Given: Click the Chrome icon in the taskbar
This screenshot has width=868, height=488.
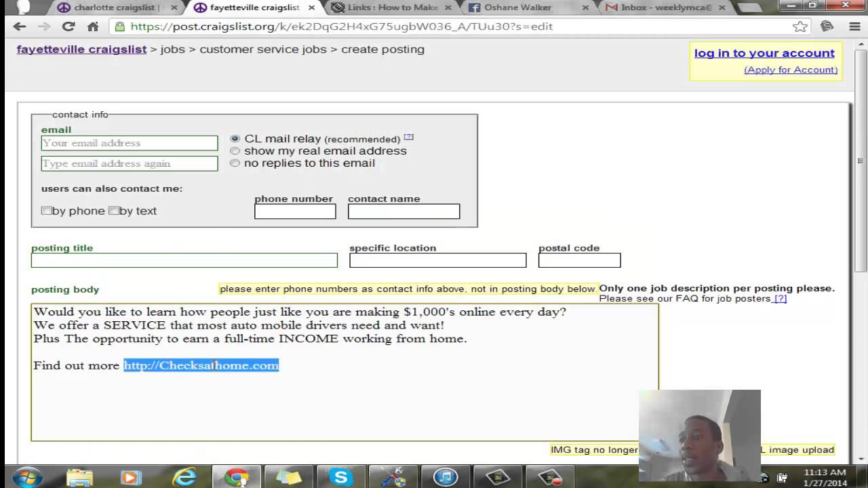Looking at the screenshot, I should pyautogui.click(x=236, y=477).
